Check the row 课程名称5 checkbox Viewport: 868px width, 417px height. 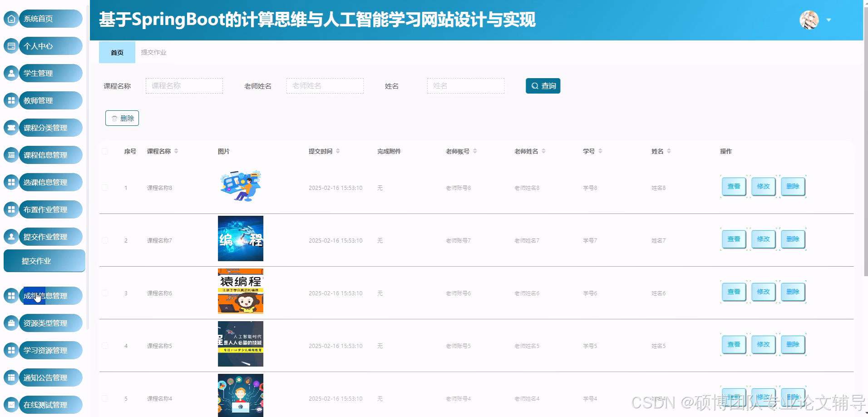(105, 346)
